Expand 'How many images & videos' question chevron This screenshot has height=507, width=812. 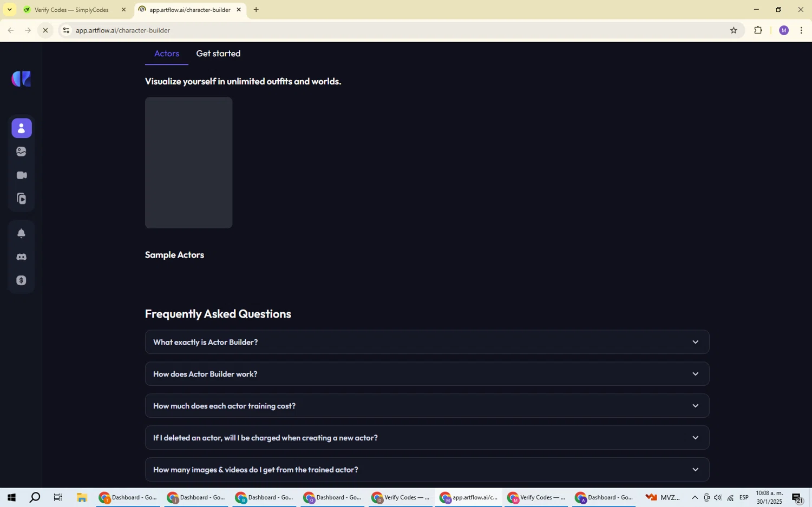pos(696,470)
